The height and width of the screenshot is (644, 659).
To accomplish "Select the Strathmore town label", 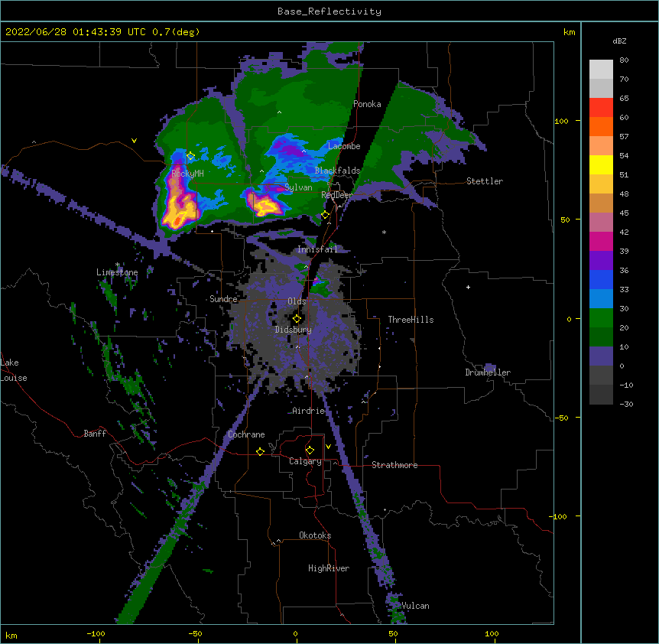I will 394,465.
